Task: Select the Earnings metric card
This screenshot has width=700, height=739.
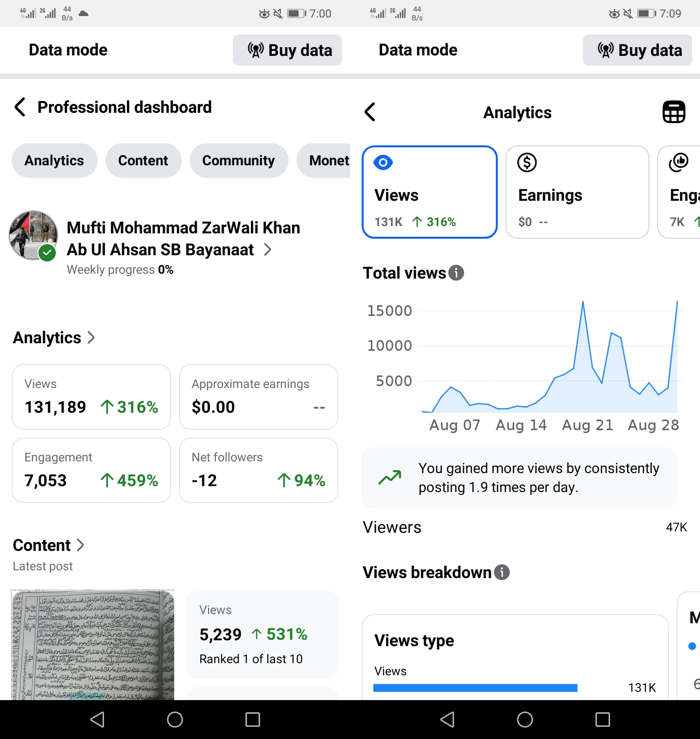Action: (577, 192)
